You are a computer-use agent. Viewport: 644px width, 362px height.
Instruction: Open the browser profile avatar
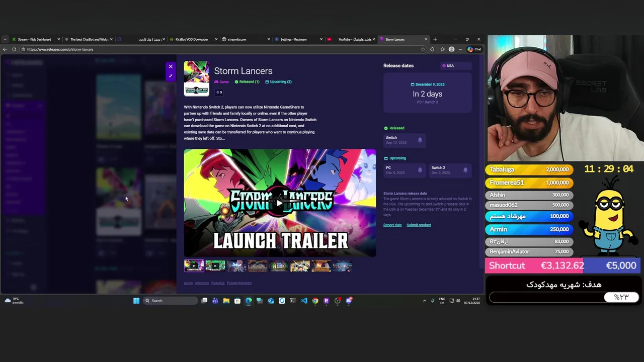pos(451,49)
